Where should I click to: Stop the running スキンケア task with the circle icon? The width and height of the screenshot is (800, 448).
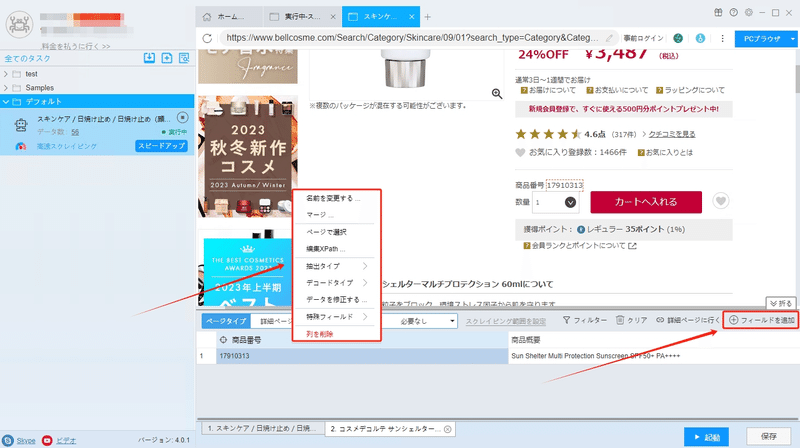pyautogui.click(x=182, y=118)
